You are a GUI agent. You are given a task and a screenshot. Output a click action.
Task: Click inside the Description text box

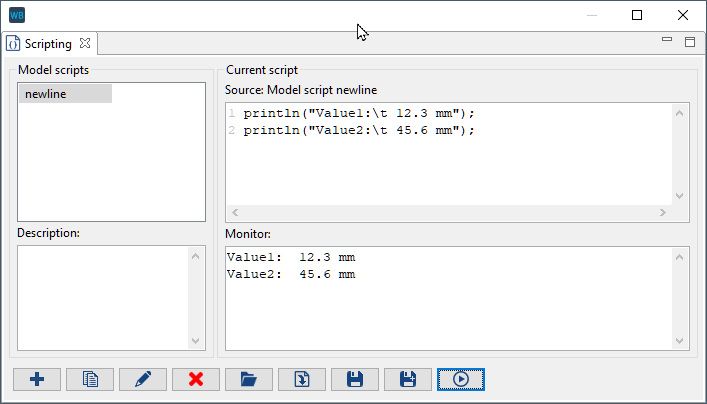coord(103,296)
